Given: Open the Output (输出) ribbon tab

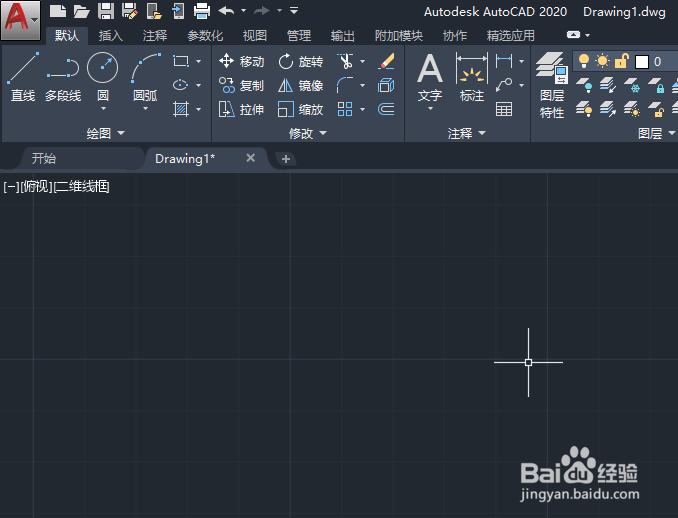Looking at the screenshot, I should (x=342, y=35).
